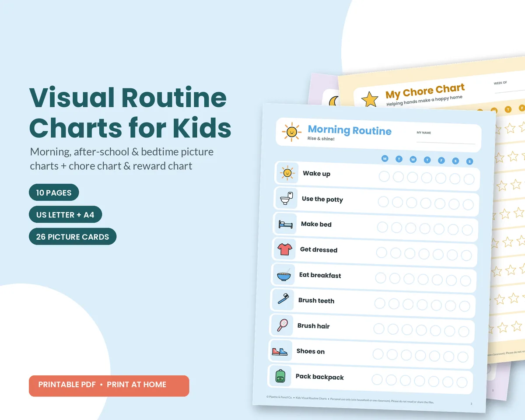The height and width of the screenshot is (420, 525).
Task: Click the Rise & shine! tagline
Action: coord(321,139)
